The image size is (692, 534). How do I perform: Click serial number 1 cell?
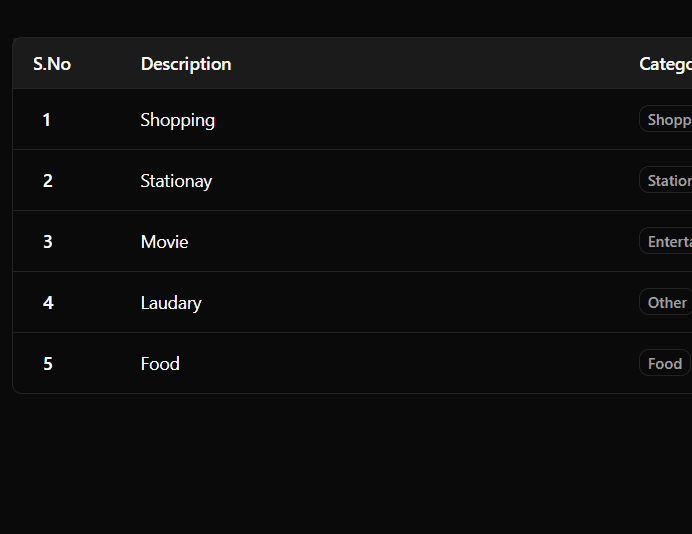(x=47, y=120)
